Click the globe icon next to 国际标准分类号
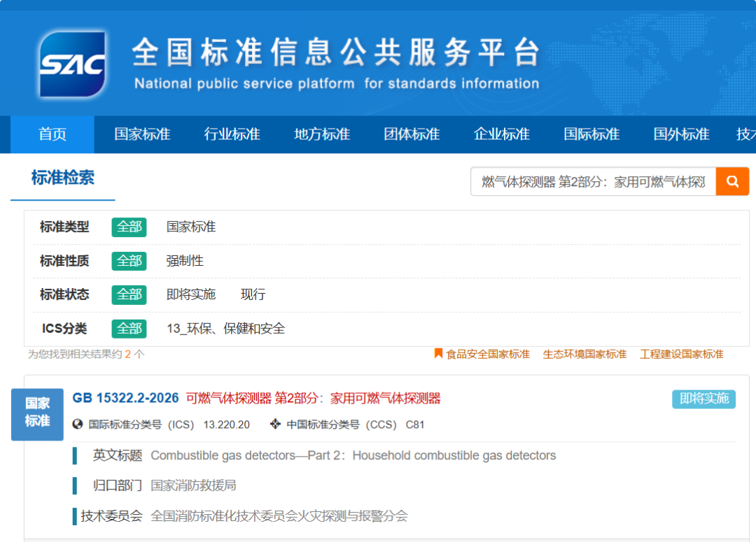The height and width of the screenshot is (542, 756). coord(78,425)
